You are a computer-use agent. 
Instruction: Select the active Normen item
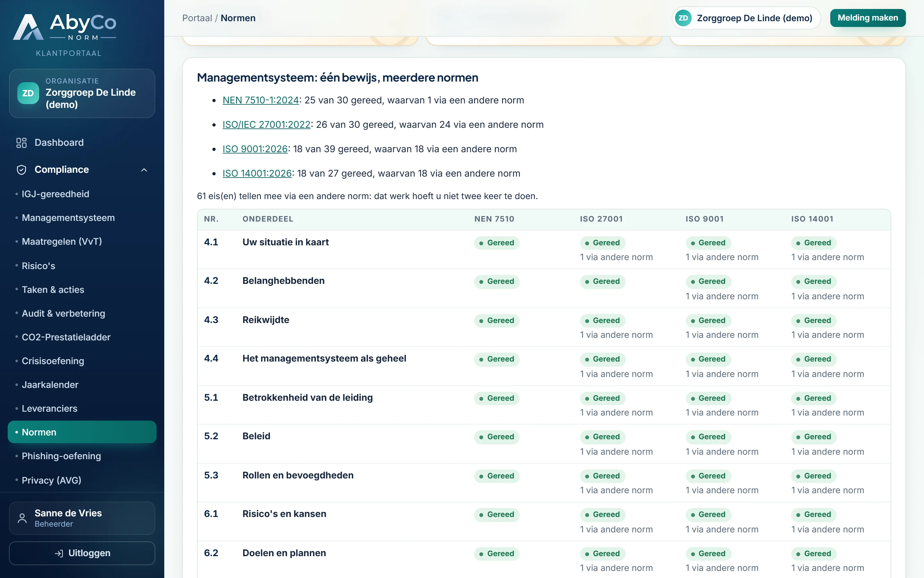tap(82, 432)
